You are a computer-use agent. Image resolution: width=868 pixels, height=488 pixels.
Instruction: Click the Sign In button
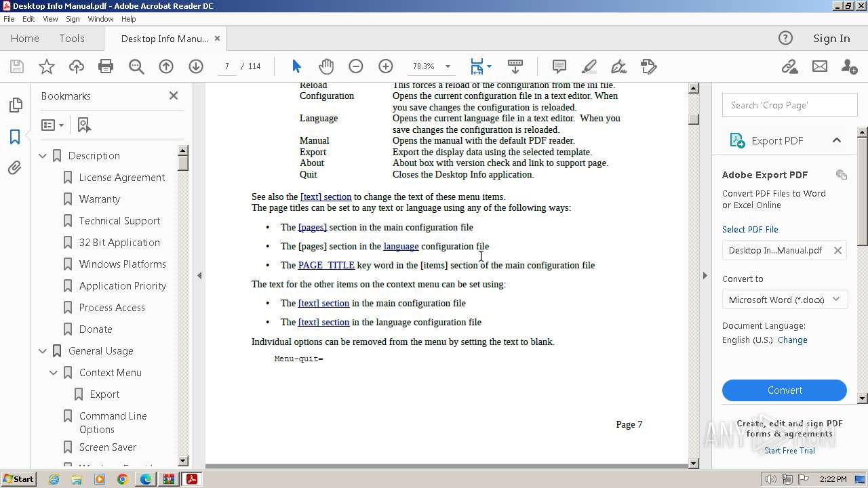pyautogui.click(x=831, y=38)
